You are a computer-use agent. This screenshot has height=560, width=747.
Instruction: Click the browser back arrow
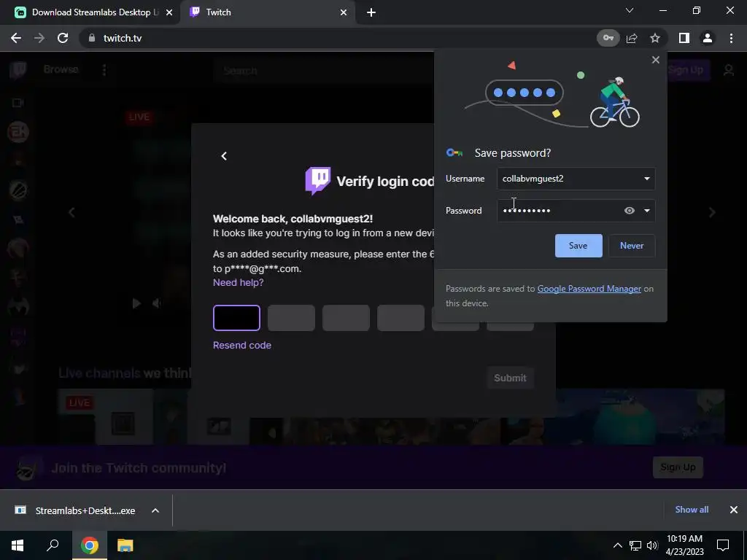click(x=16, y=38)
